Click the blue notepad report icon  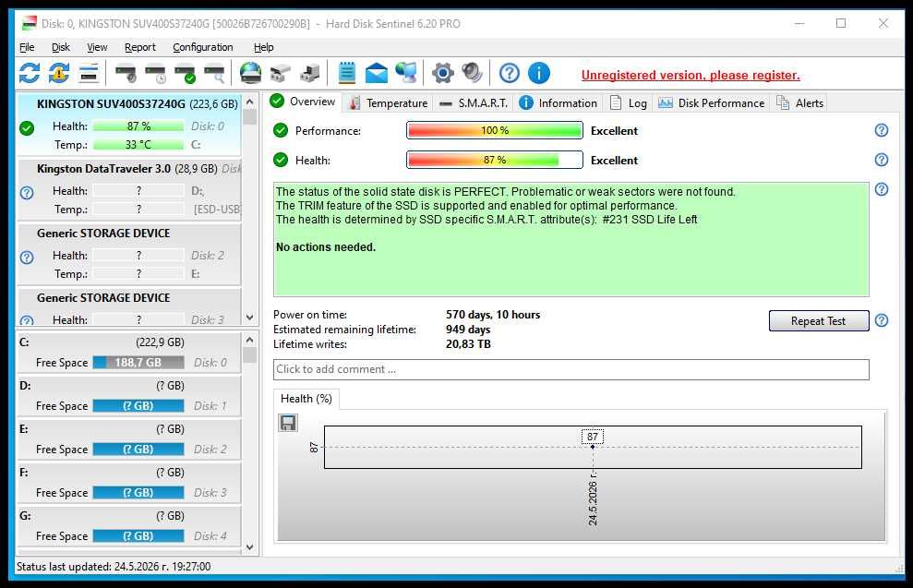pyautogui.click(x=347, y=73)
